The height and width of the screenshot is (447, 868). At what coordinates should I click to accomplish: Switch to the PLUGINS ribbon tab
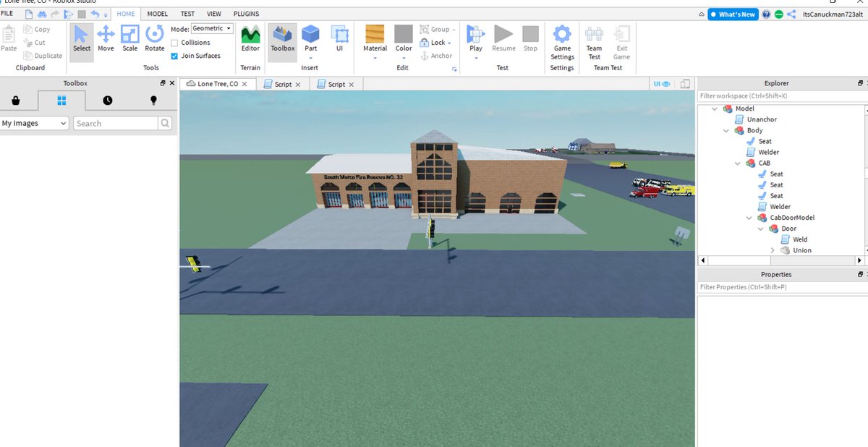click(x=246, y=14)
